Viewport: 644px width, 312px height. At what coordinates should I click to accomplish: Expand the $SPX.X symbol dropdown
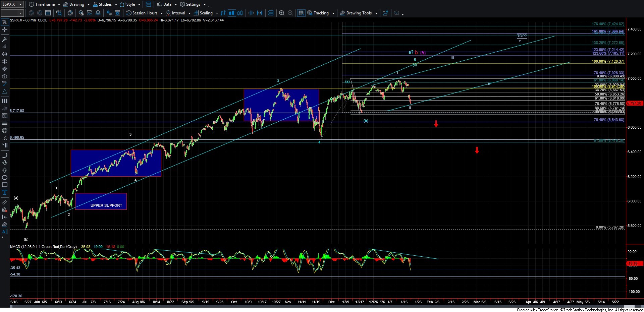[x=20, y=4]
